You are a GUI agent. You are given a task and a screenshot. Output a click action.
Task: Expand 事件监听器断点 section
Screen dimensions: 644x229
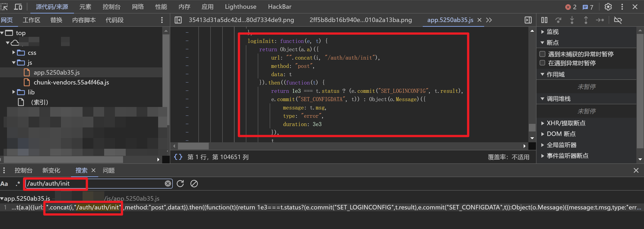coord(543,156)
